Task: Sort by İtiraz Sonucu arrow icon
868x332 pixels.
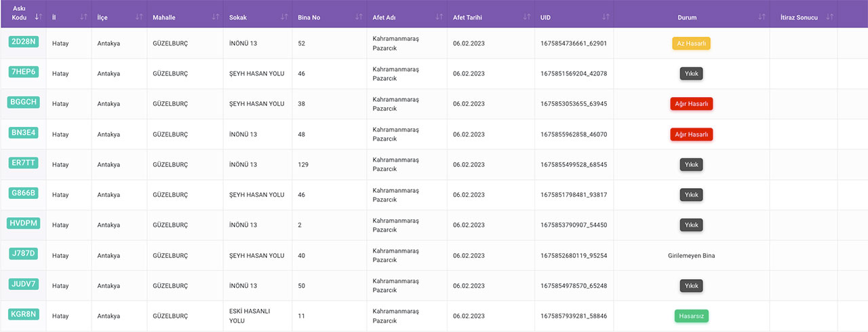Action: (829, 17)
